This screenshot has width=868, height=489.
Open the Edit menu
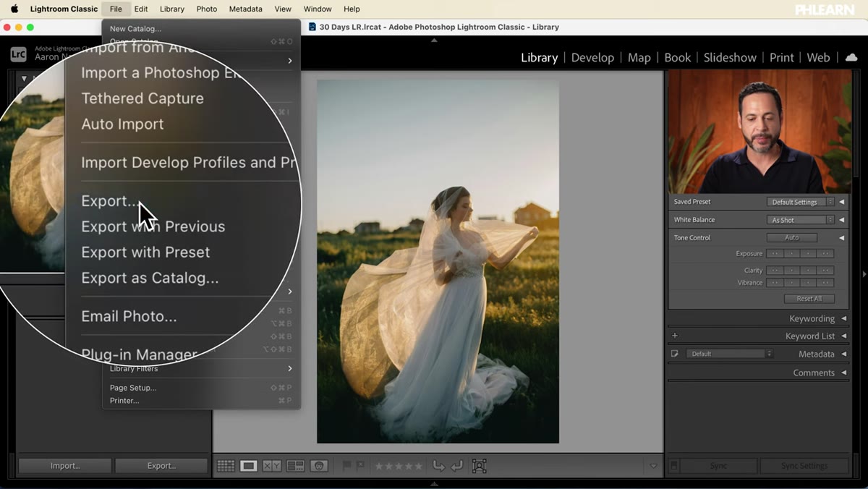141,9
